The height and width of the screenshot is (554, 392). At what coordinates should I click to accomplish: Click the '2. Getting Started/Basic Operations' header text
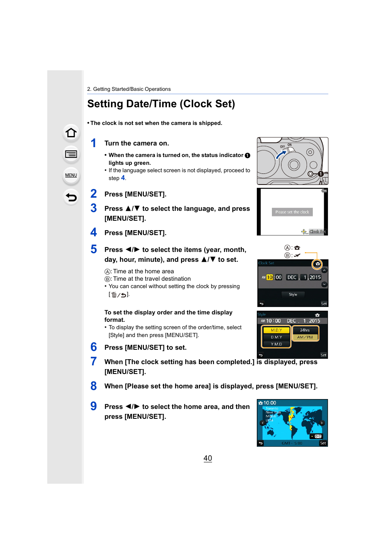pyautogui.click(x=129, y=89)
